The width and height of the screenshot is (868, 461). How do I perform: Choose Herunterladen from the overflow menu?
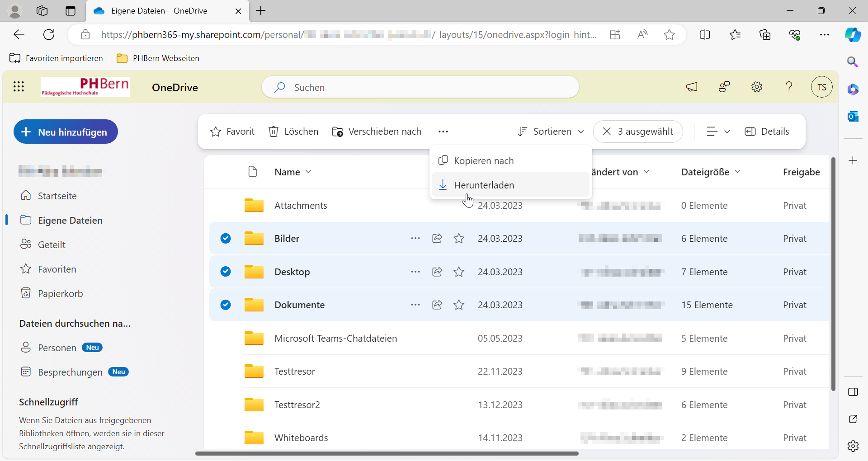[x=484, y=185]
